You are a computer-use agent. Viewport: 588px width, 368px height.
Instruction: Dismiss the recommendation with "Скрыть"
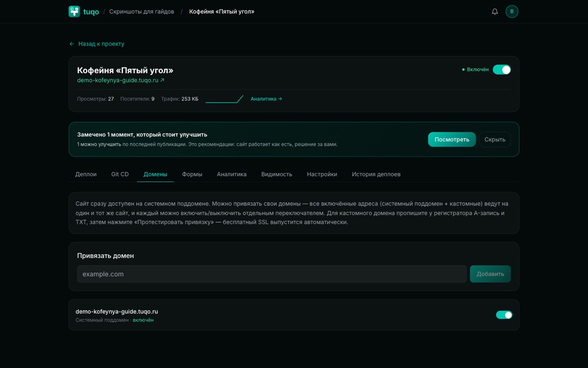(x=495, y=139)
